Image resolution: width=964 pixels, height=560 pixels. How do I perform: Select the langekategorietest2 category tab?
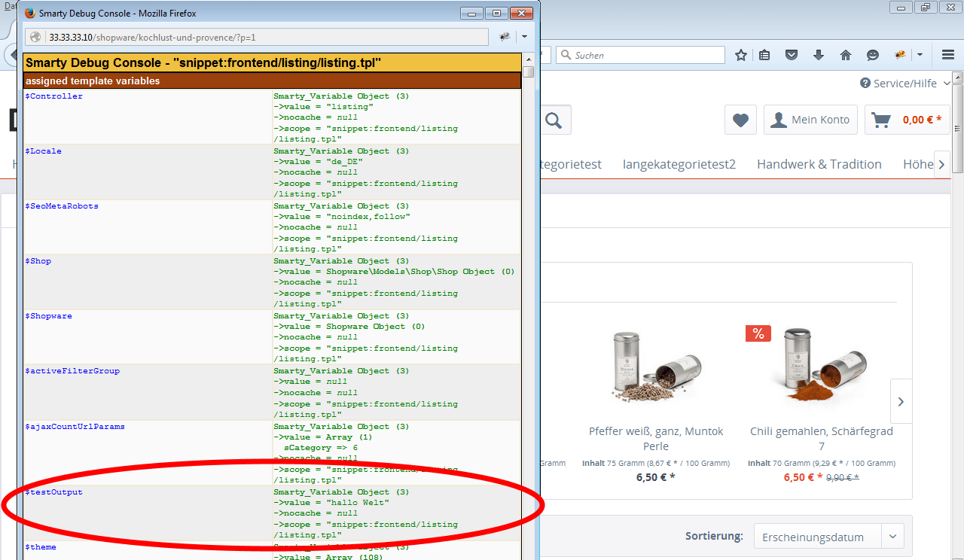click(679, 163)
